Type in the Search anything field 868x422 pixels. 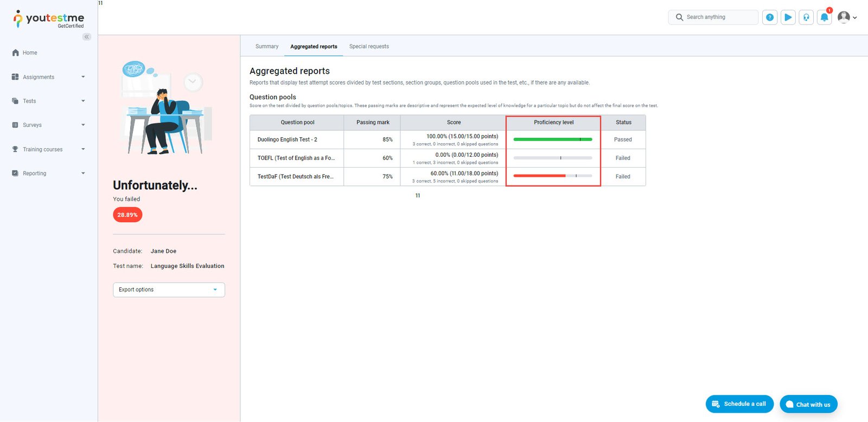coord(719,17)
